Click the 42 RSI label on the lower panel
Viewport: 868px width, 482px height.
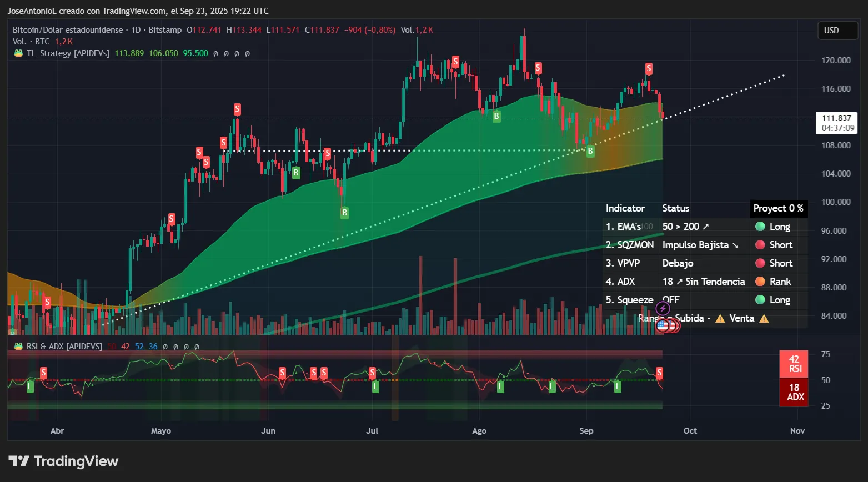[x=794, y=364]
